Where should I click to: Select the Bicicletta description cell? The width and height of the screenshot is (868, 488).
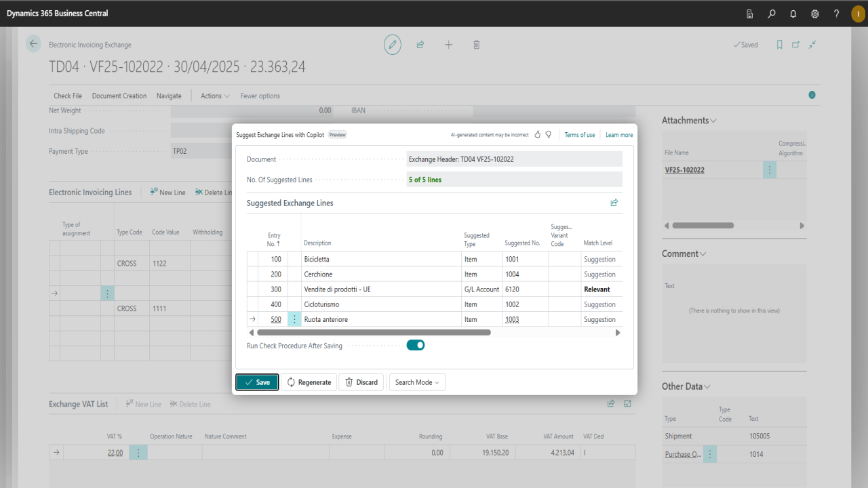point(381,259)
